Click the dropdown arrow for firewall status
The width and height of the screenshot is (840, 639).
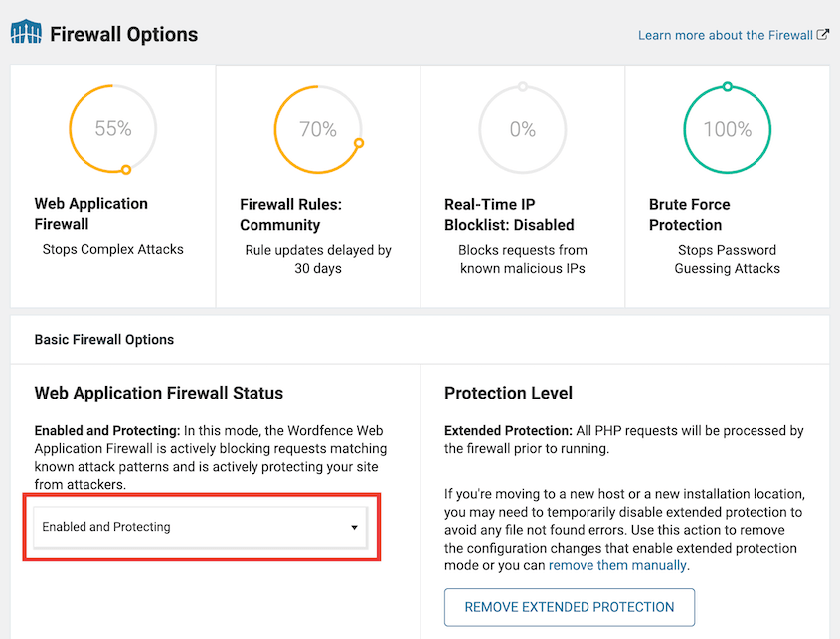(x=354, y=528)
